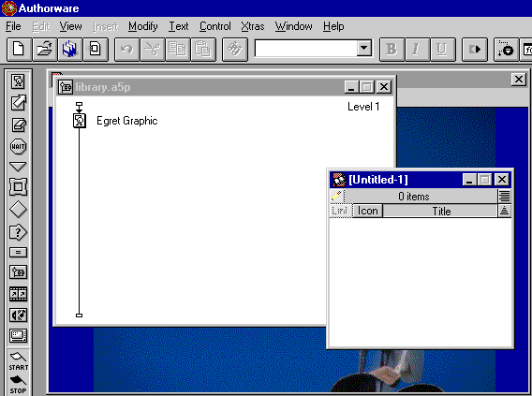The image size is (532, 396).
Task: Select the Erase icon in the palette
Action: [x=18, y=125]
